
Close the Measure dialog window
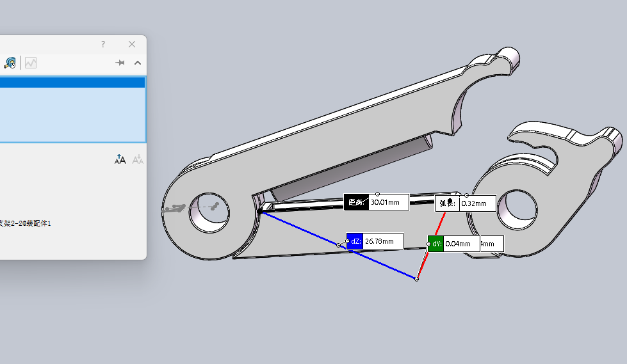[x=132, y=44]
